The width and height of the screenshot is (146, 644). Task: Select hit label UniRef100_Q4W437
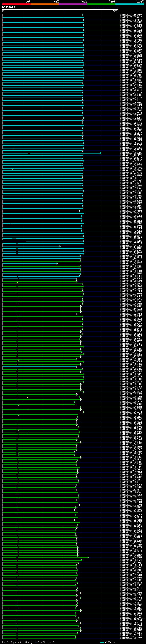coord(131,98)
